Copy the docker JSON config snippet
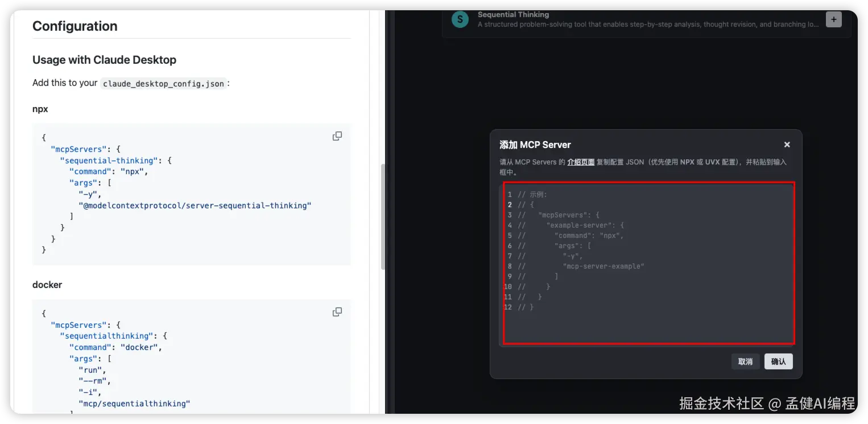The width and height of the screenshot is (868, 424). coord(337,312)
